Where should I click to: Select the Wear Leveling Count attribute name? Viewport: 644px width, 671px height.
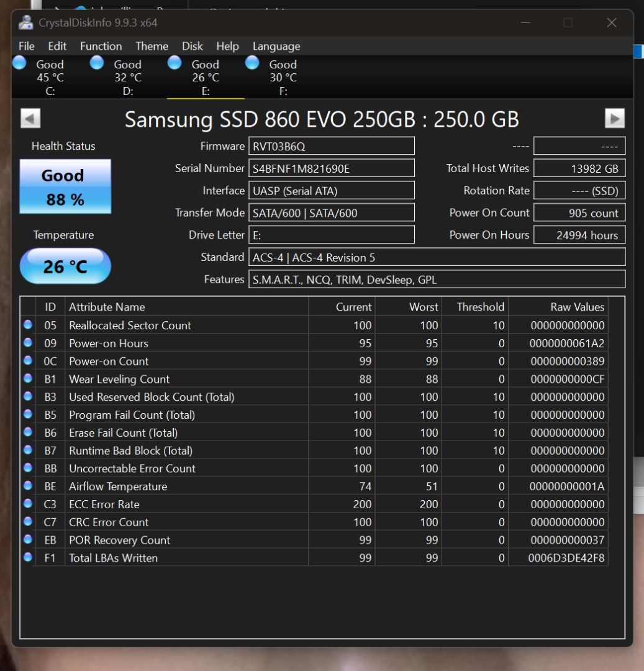119,379
